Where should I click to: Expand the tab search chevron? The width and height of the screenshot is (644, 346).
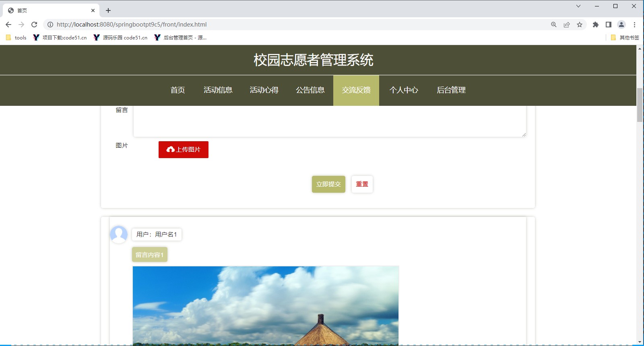[578, 6]
